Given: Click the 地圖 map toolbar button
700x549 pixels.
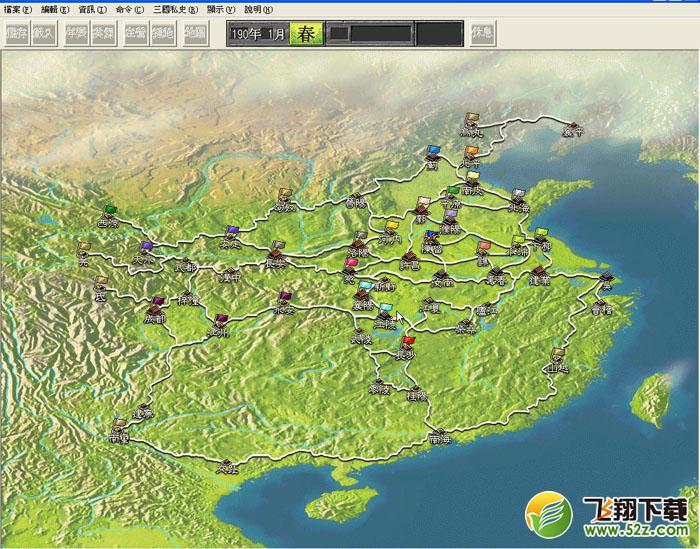Looking at the screenshot, I should click(196, 33).
